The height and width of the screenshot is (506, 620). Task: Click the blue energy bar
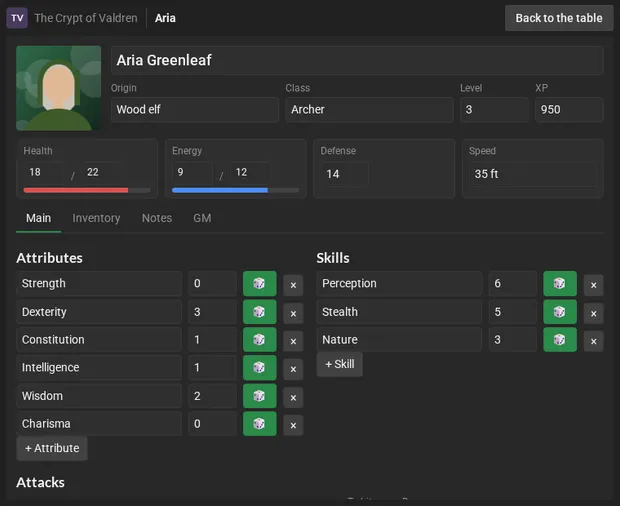[x=236, y=191]
